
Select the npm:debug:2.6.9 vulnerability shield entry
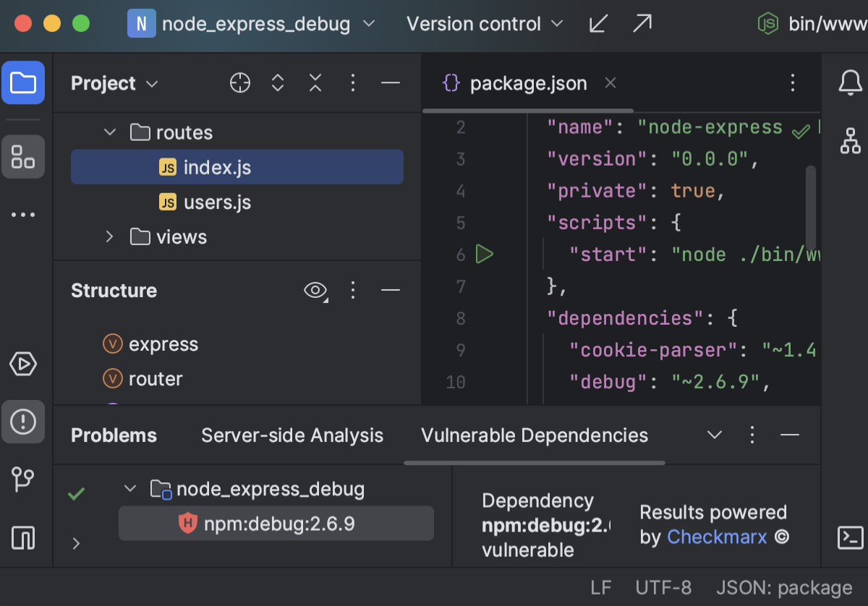click(276, 522)
